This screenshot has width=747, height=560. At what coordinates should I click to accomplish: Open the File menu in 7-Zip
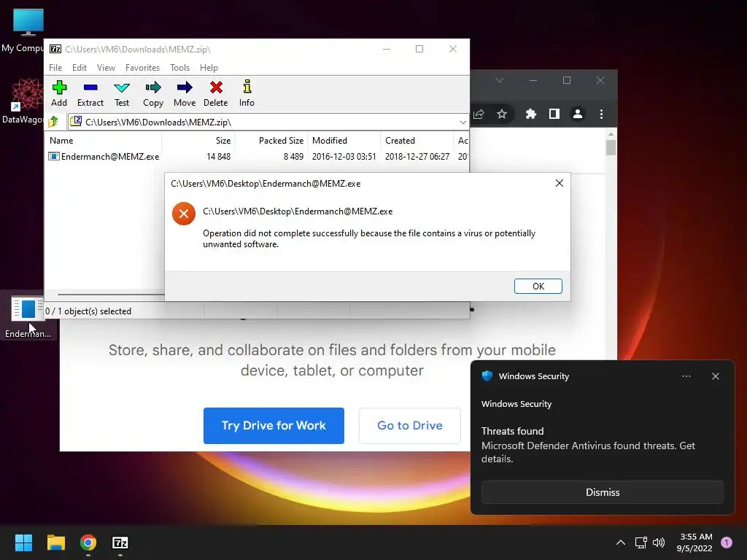click(x=55, y=68)
